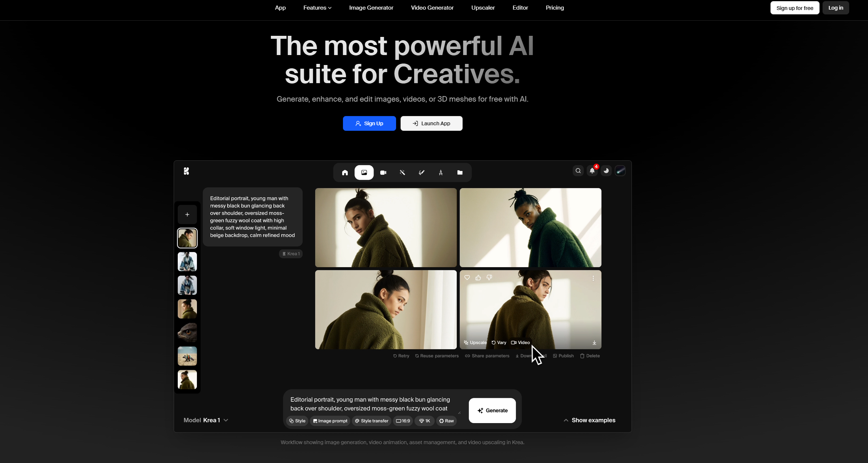Screen dimensions: 868x463
Task: Click the Launch App button
Action: (x=431, y=123)
